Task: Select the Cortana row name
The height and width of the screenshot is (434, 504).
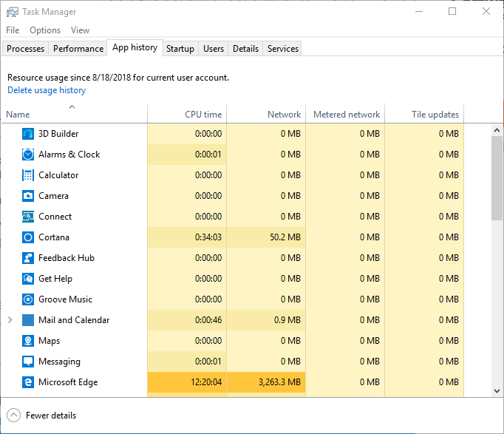Action: [x=54, y=237]
